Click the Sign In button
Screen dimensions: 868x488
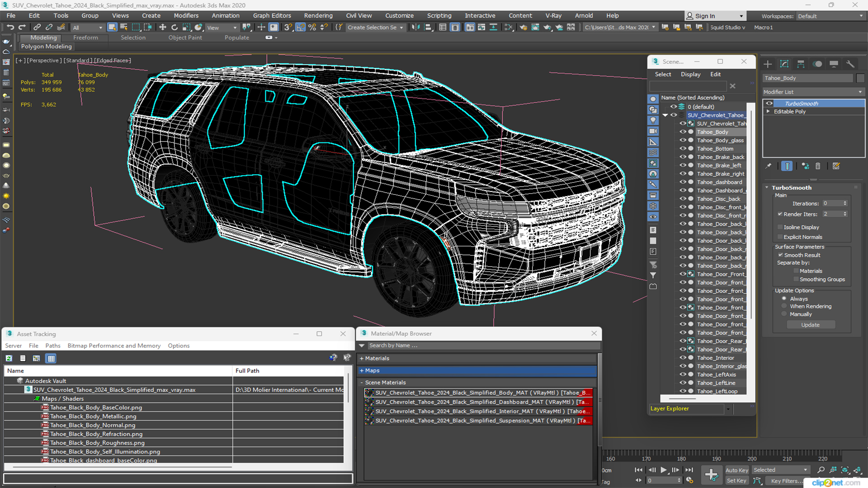pyautogui.click(x=714, y=16)
